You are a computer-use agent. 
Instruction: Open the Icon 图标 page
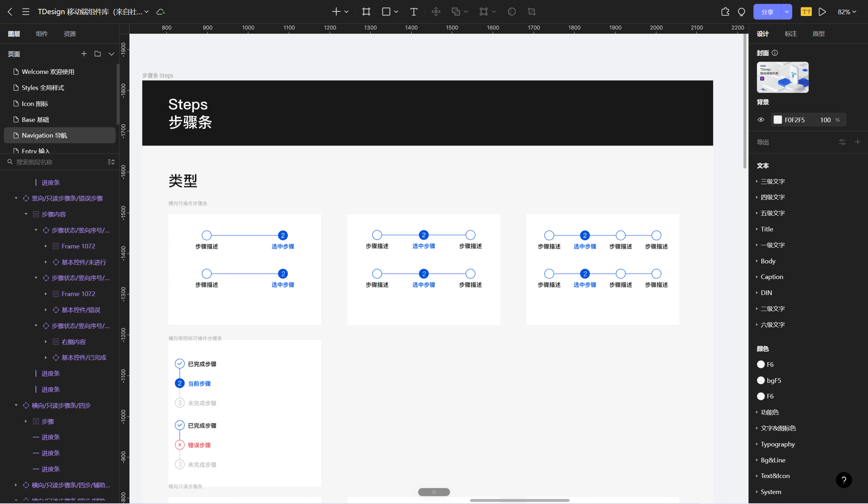coord(60,103)
